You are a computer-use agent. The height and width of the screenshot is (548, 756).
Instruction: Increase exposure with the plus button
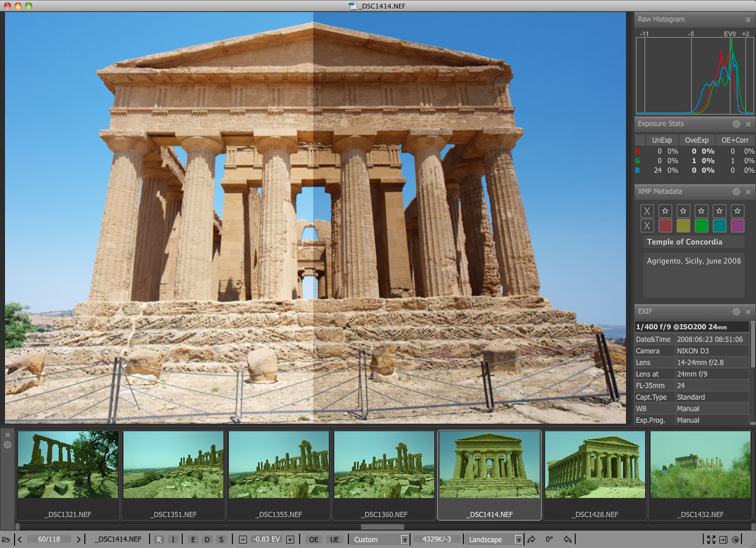click(x=290, y=539)
